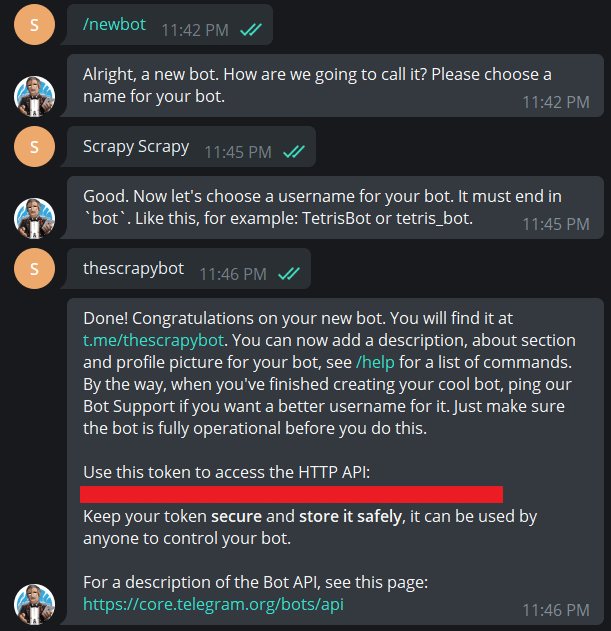
Task: Click the /newbot command link
Action: [x=115, y=26]
